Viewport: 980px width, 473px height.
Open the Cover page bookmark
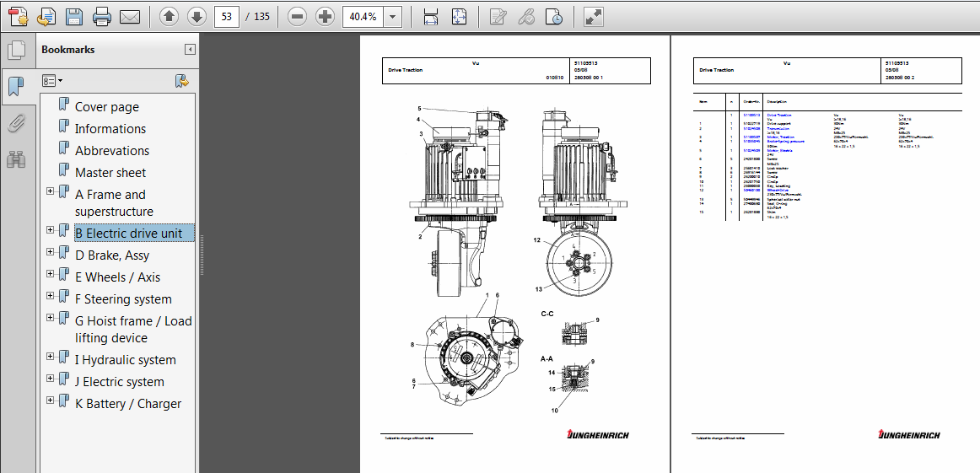[107, 107]
